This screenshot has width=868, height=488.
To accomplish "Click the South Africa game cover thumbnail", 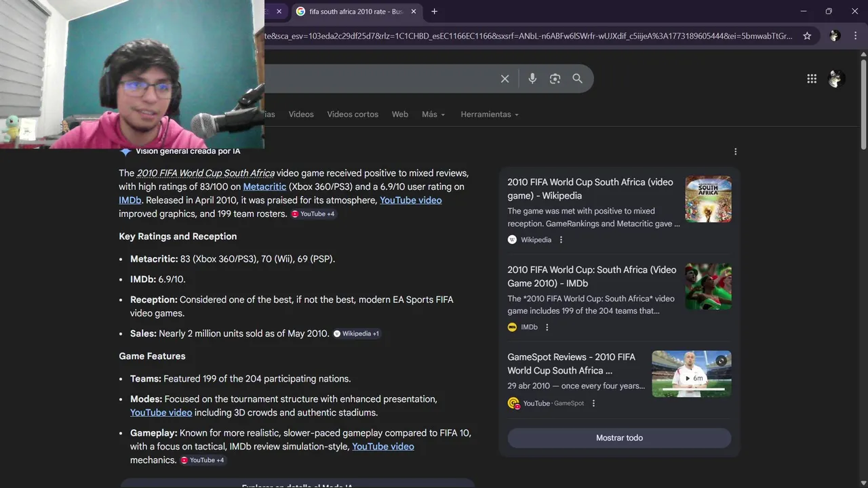I will 708,199.
